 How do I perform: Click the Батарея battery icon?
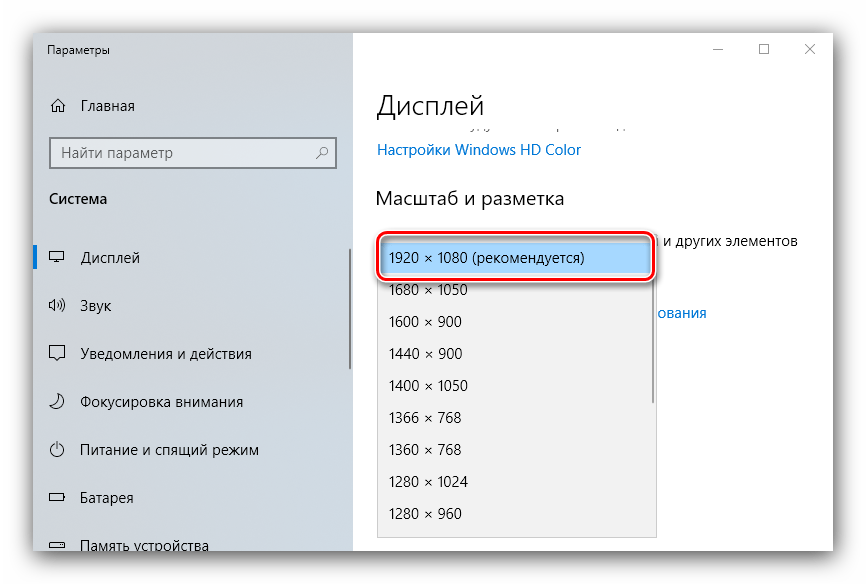pyautogui.click(x=58, y=498)
